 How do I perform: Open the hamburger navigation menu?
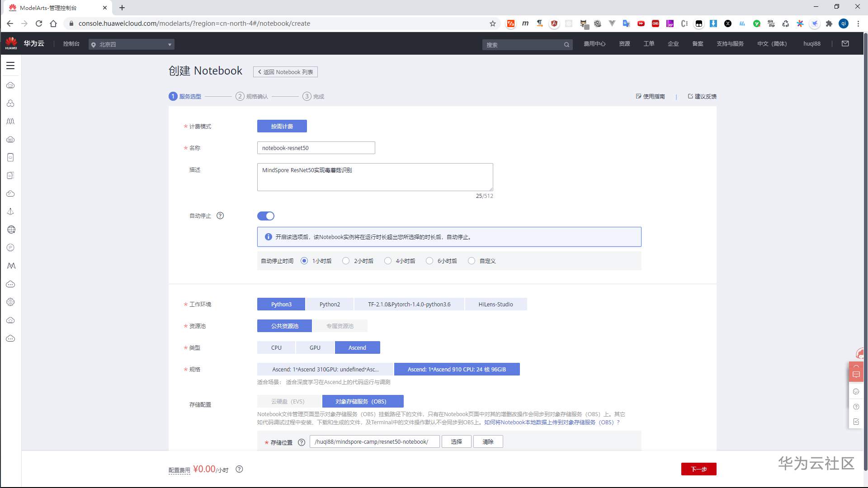point(10,66)
